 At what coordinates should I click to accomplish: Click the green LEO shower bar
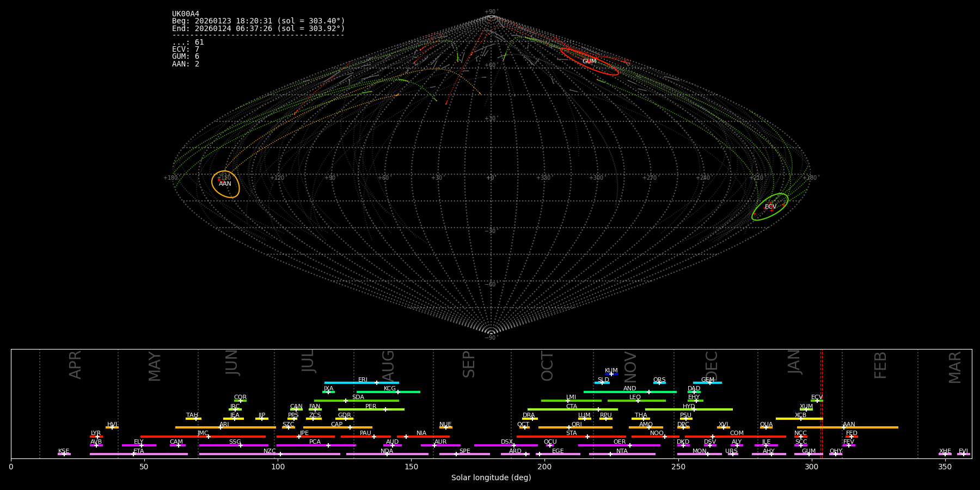[636, 401]
